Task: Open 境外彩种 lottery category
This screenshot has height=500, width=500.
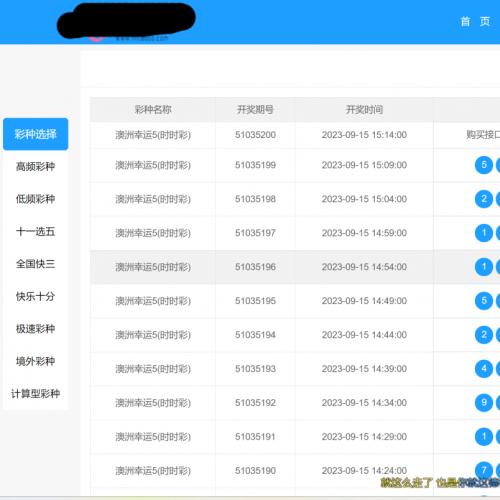Action: [36, 361]
